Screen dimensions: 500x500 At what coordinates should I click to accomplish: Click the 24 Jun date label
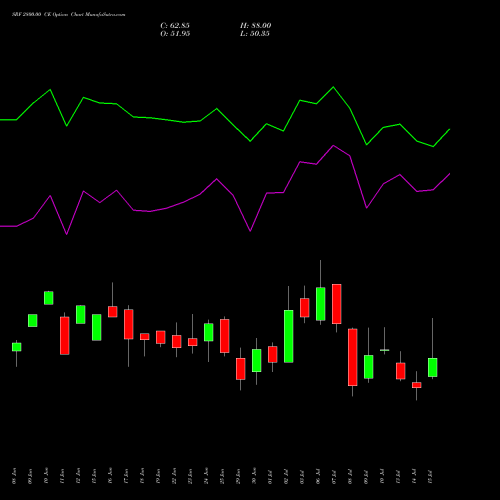point(206,476)
